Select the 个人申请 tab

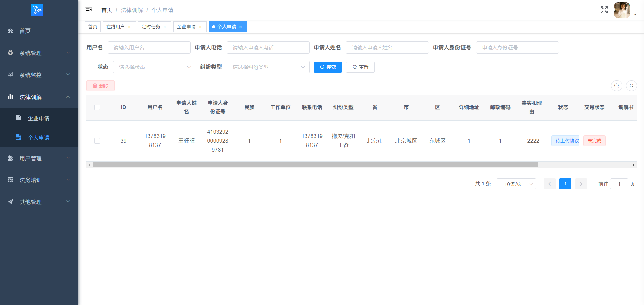[228, 27]
